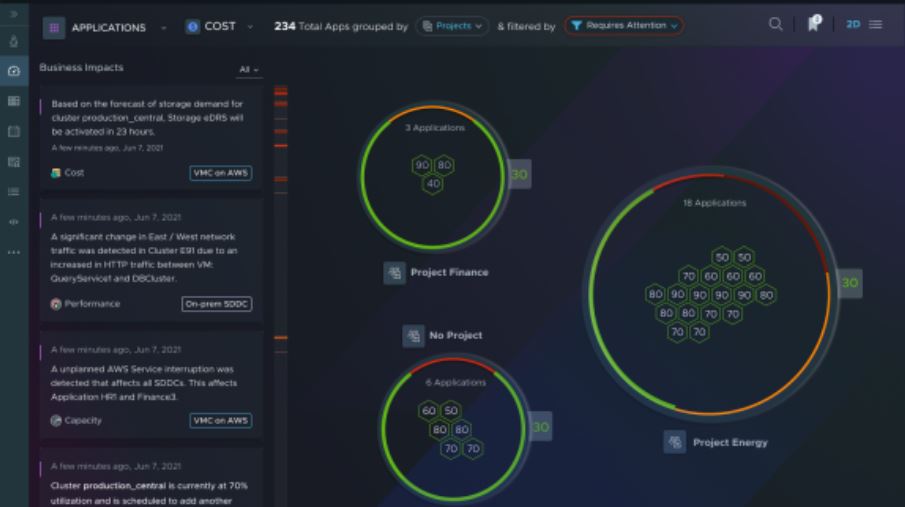Image resolution: width=905 pixels, height=507 pixels.
Task: Click the No Project icon
Action: click(413, 335)
